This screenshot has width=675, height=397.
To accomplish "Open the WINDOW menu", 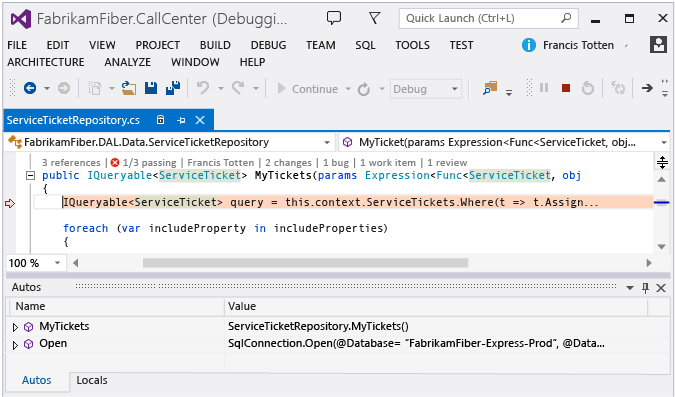I will tap(195, 62).
